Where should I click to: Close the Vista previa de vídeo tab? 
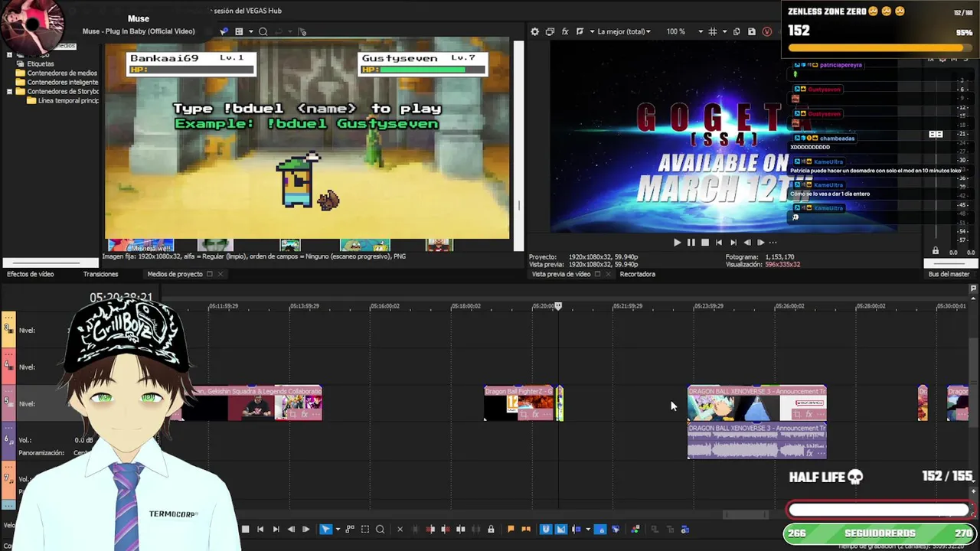(x=609, y=274)
